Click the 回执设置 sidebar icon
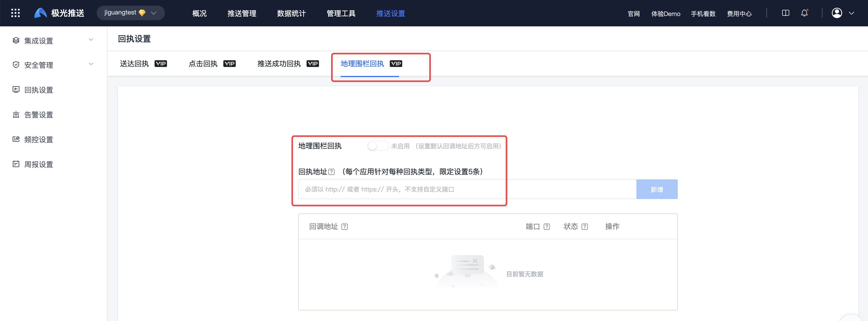868x321 pixels. tap(16, 90)
